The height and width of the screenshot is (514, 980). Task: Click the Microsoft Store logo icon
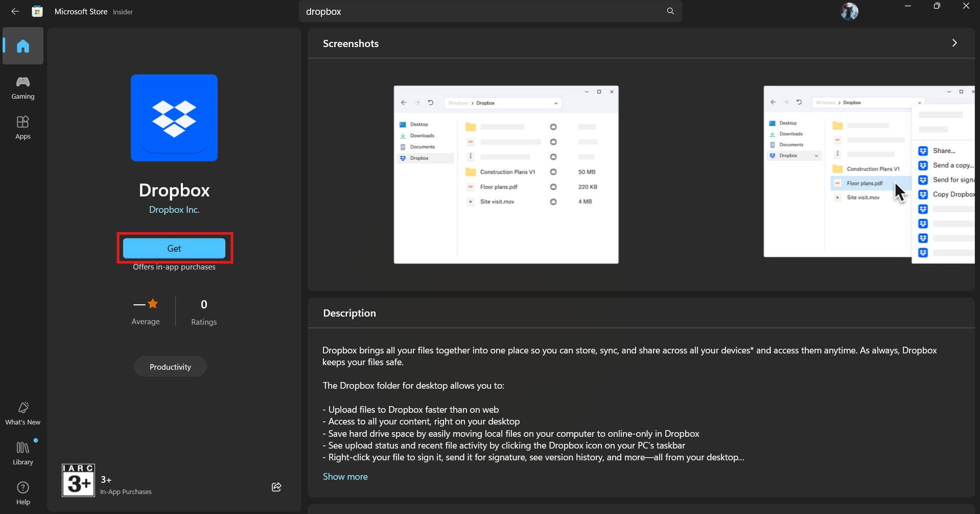(x=36, y=11)
